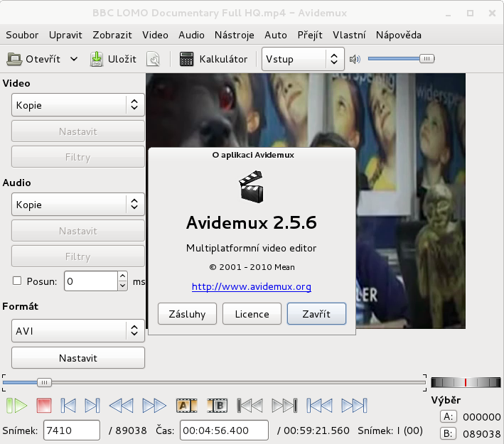Expand the Audio codec Kopie dropdown

[x=78, y=205]
